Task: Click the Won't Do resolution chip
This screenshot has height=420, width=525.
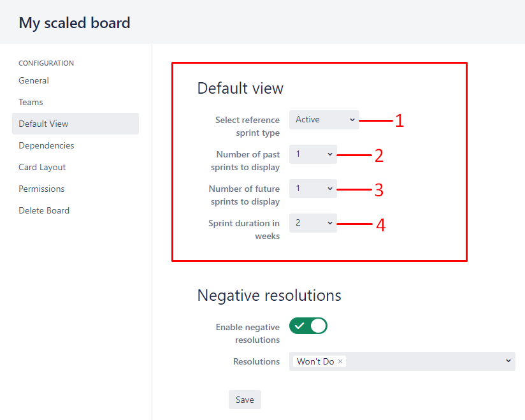Action: coord(315,361)
